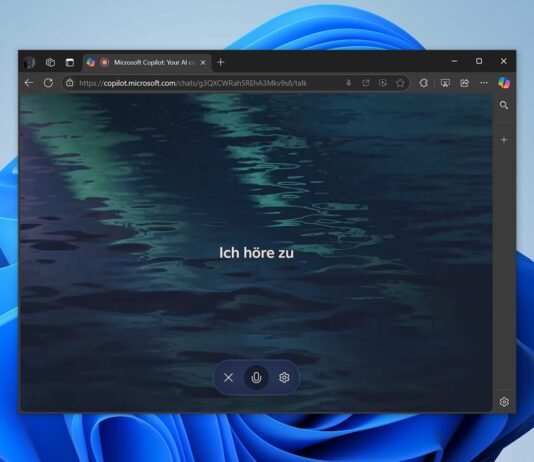Image resolution: width=534 pixels, height=462 pixels.
Task: Maximize the Edge window
Action: pyautogui.click(x=479, y=61)
